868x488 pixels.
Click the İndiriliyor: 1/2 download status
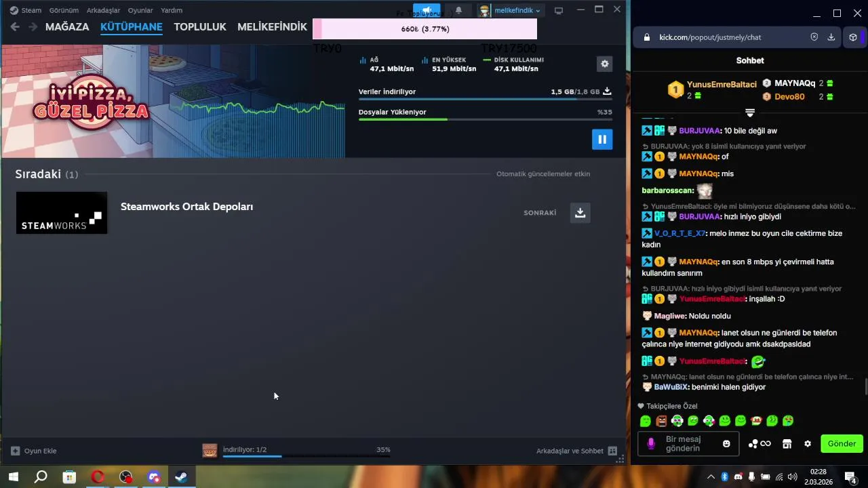[x=245, y=449]
